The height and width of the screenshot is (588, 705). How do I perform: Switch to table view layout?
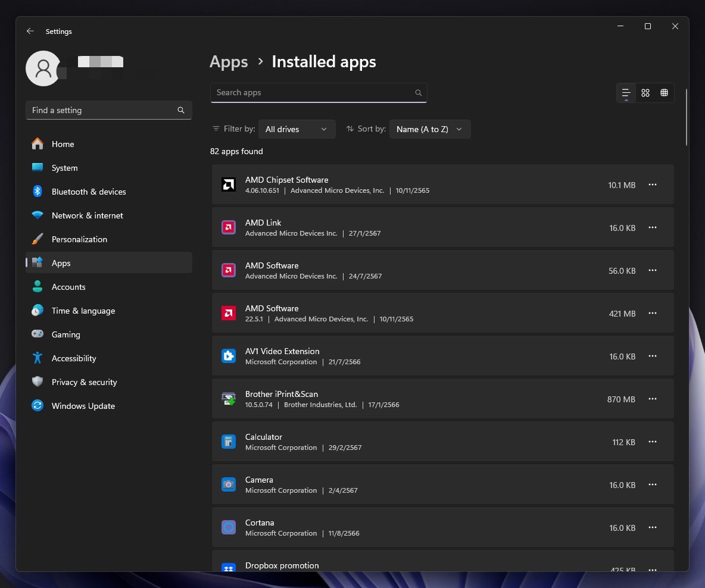664,93
